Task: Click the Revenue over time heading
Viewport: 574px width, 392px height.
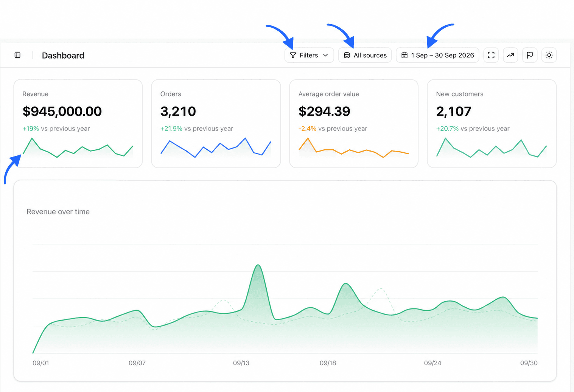Action: click(x=58, y=212)
